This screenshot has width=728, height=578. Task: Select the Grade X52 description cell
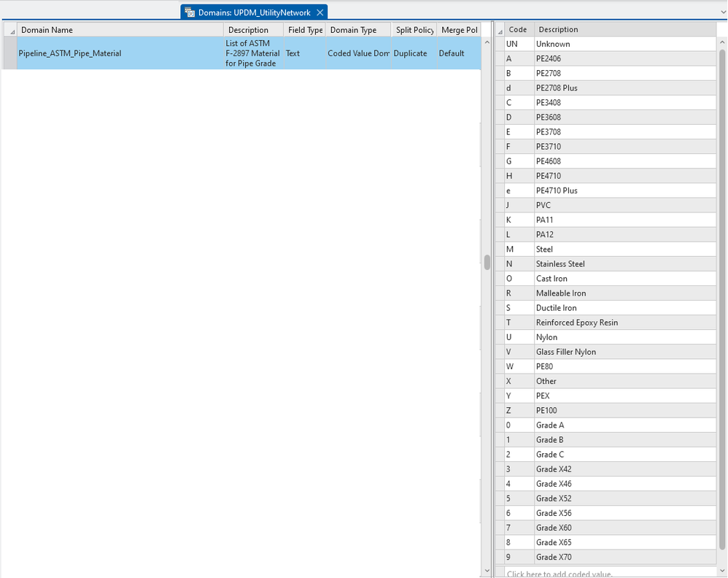(625, 498)
